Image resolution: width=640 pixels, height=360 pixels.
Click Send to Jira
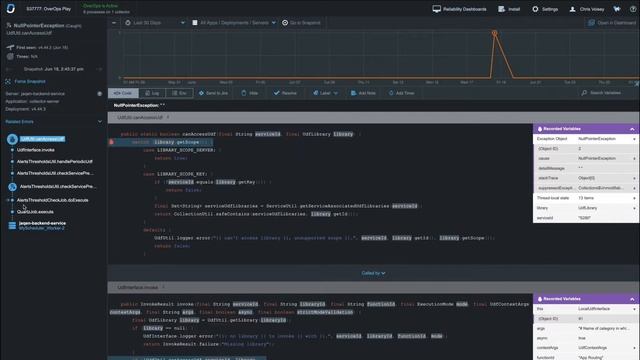click(213, 93)
